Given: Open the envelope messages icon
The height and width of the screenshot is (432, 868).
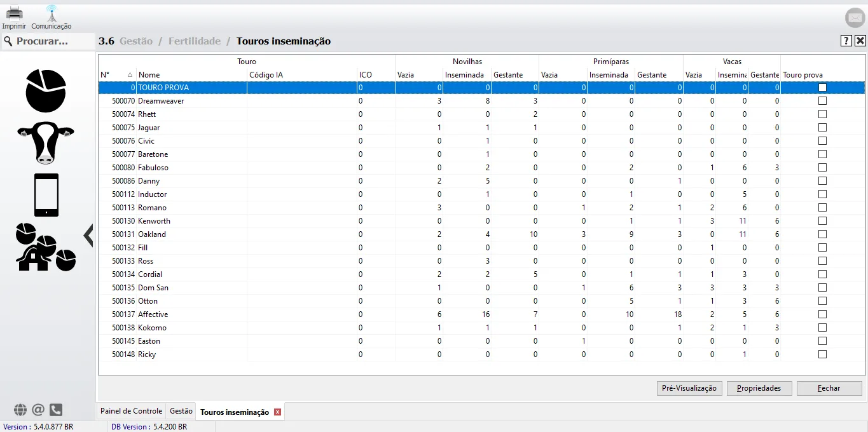Looking at the screenshot, I should coord(855,18).
